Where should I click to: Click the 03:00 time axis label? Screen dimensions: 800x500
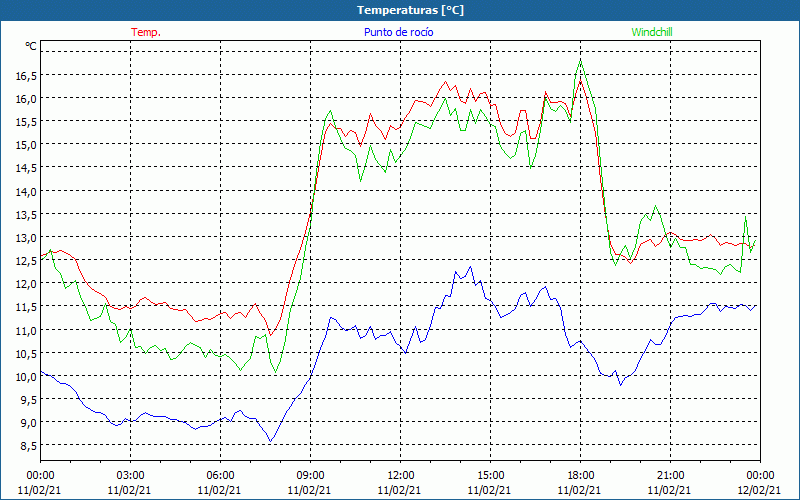(x=130, y=476)
